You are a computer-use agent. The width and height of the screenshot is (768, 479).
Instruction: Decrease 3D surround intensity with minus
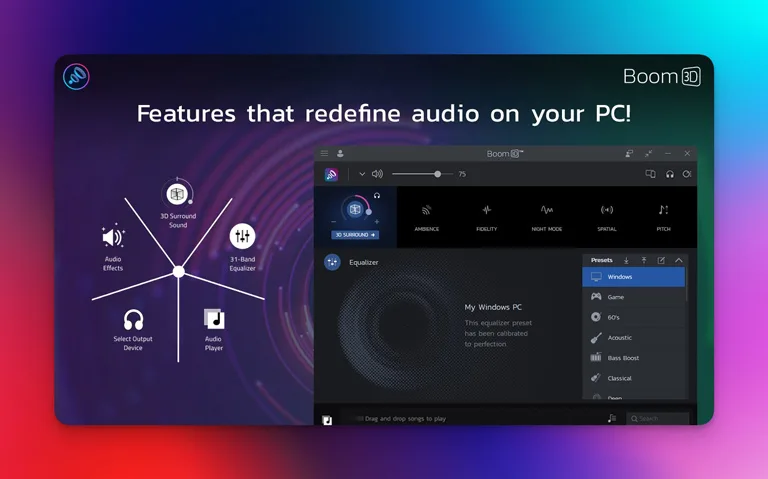click(334, 222)
